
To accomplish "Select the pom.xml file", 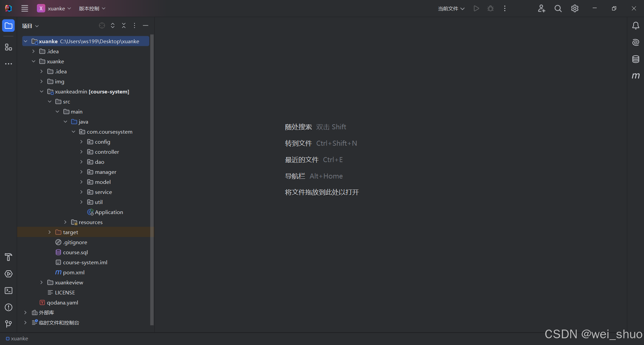I will (70, 272).
